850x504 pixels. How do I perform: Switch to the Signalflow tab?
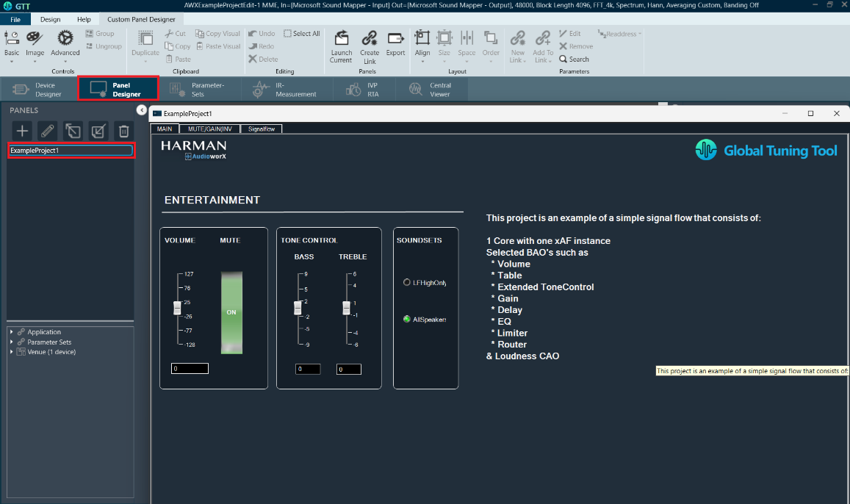click(x=262, y=129)
